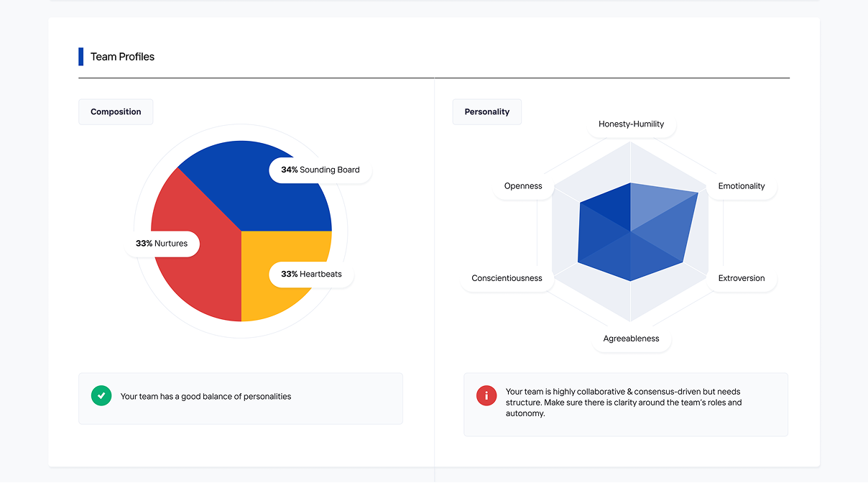Select the Extroversion radar axis label

742,278
